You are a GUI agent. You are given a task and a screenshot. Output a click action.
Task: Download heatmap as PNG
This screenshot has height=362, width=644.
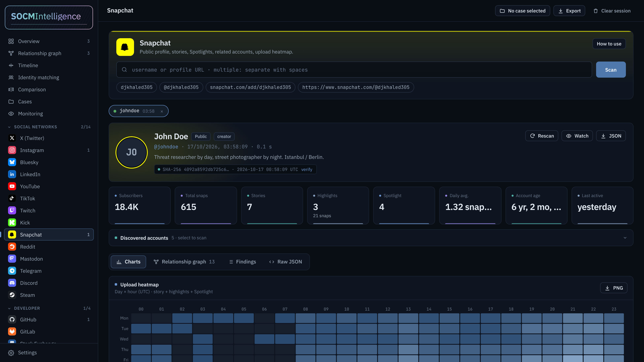[614, 288]
